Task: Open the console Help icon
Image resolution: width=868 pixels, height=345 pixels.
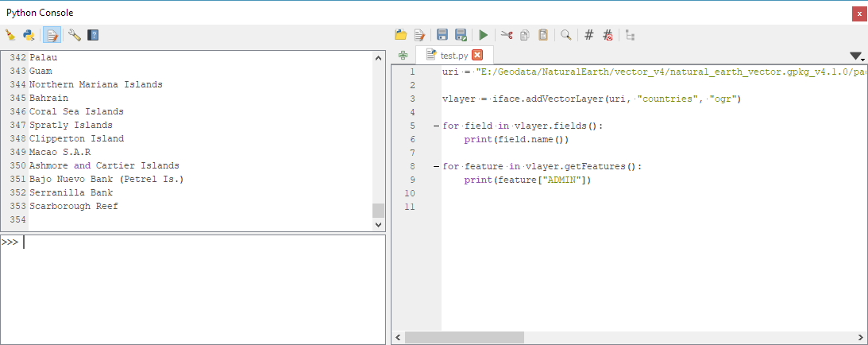Action: 92,36
